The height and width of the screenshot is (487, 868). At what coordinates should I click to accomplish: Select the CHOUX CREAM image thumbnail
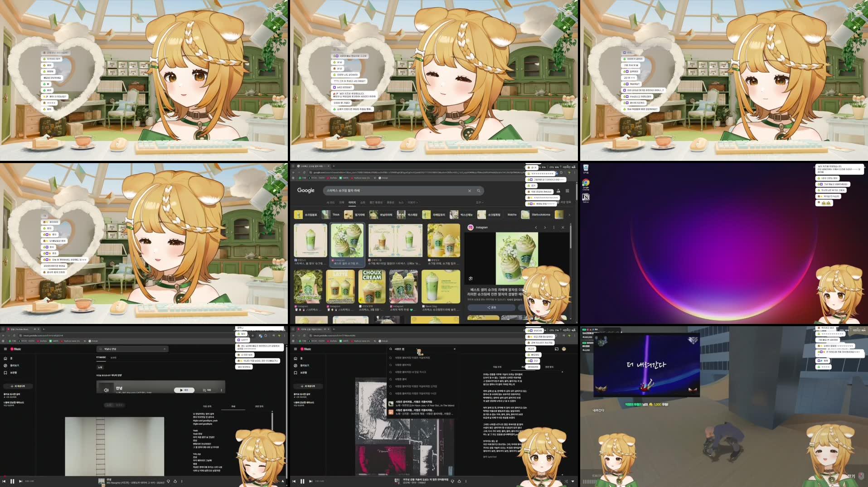tap(373, 285)
